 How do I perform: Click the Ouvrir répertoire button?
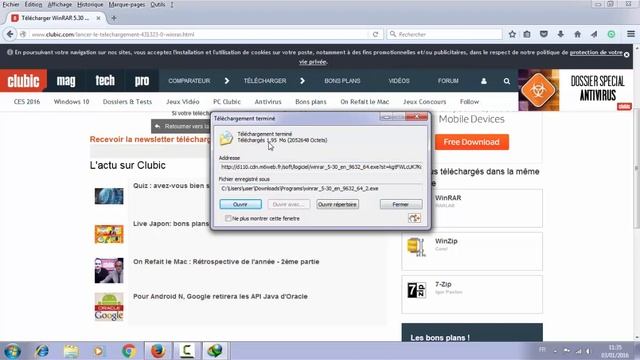point(337,204)
